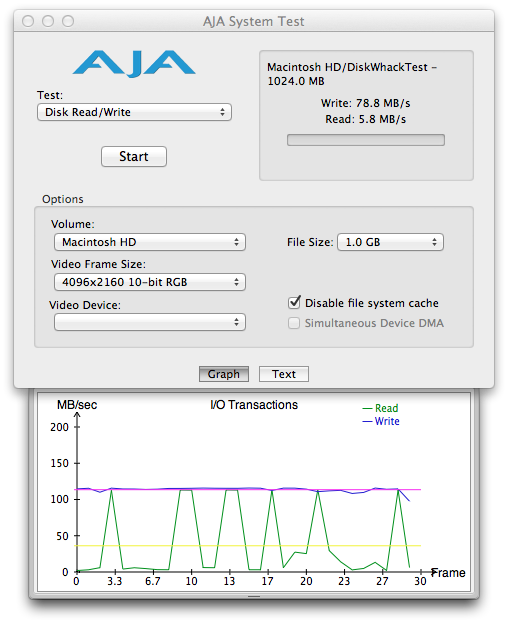The image size is (508, 623).
Task: Click Macintosh HD/DiskWhackTest file path text
Action: tap(352, 74)
